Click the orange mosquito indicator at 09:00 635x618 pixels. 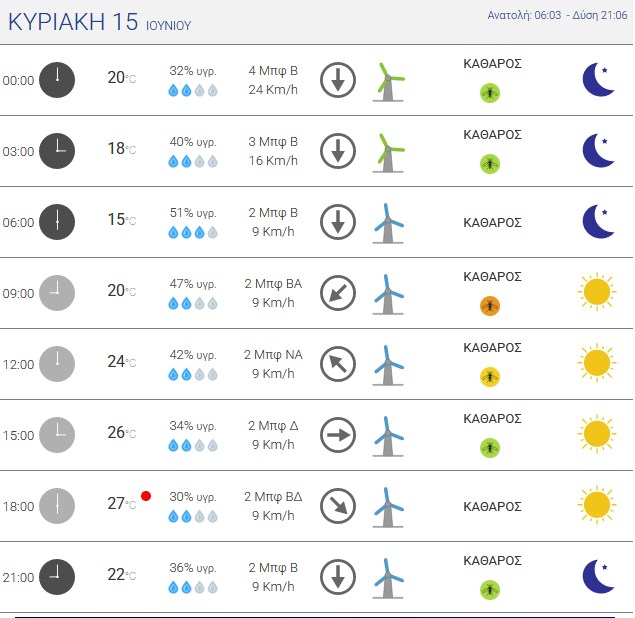(x=490, y=306)
